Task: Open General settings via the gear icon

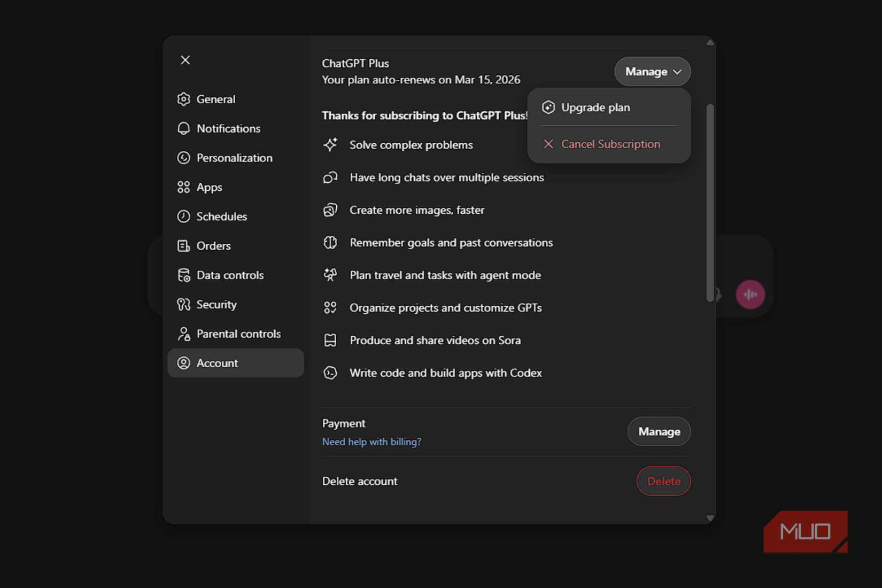Action: click(x=183, y=99)
